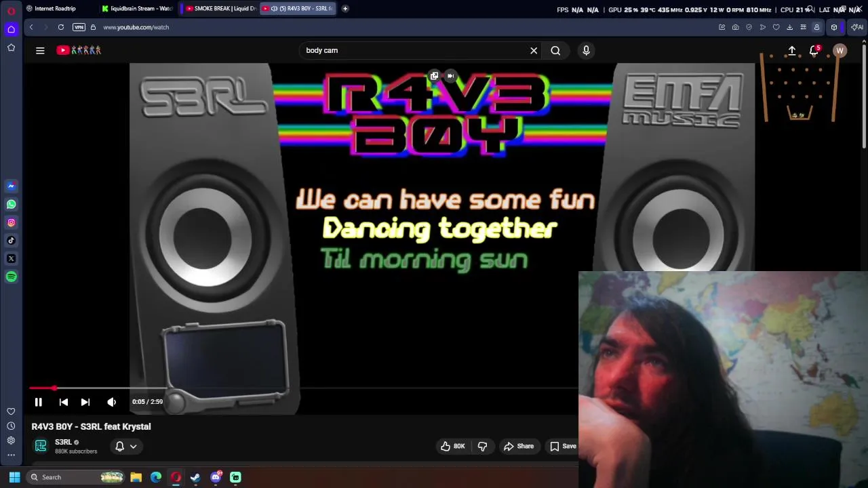The width and height of the screenshot is (868, 488).
Task: Open the YouTube hamburger guide menu
Action: tap(40, 50)
